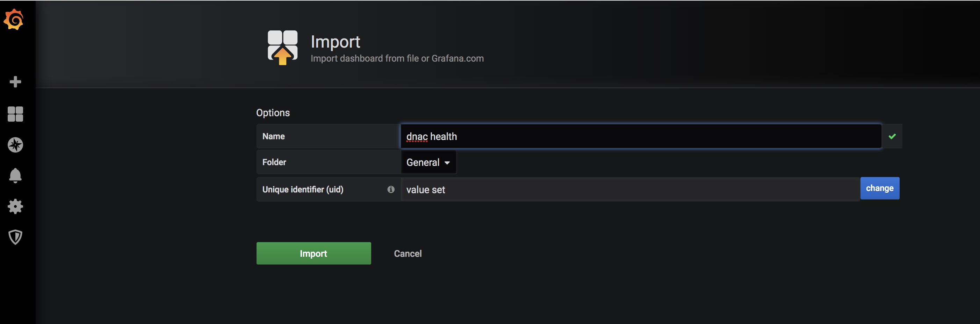Open the Alerting bell icon
980x324 pixels.
point(15,176)
